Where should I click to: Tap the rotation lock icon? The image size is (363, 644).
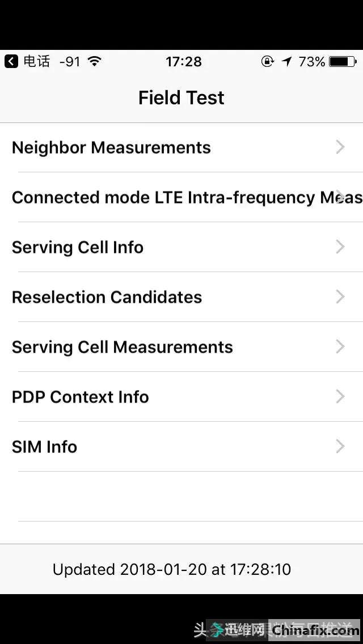point(267,61)
